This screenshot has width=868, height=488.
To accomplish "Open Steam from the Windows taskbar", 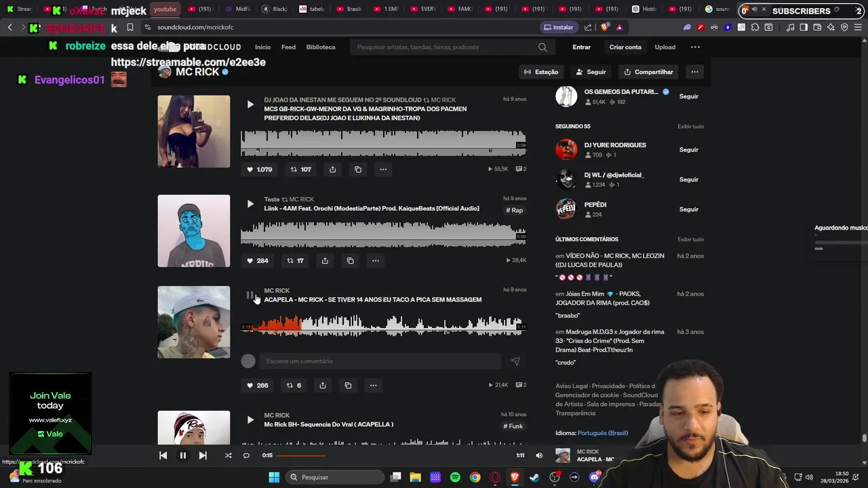I will click(534, 477).
